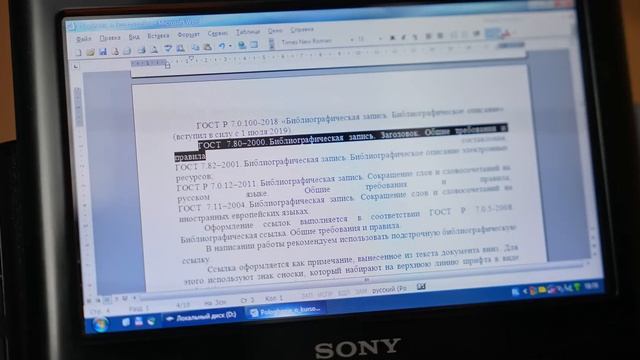Create a new blank document
The height and width of the screenshot is (360, 640).
[x=79, y=53]
